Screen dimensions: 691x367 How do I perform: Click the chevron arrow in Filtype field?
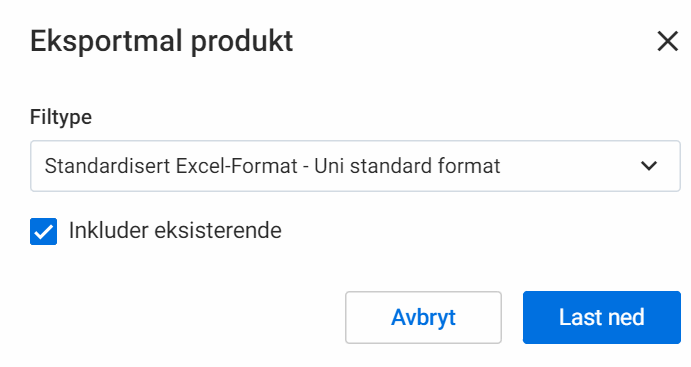pos(649,166)
